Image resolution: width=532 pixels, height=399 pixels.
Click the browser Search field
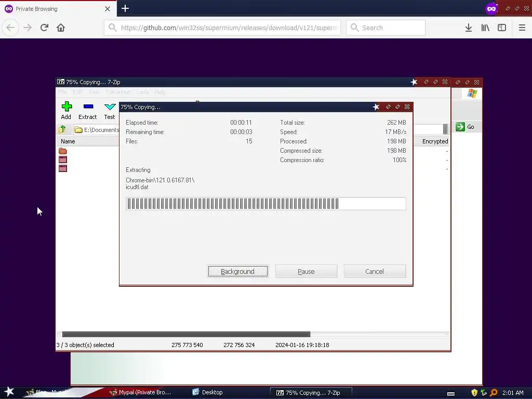[x=386, y=28]
